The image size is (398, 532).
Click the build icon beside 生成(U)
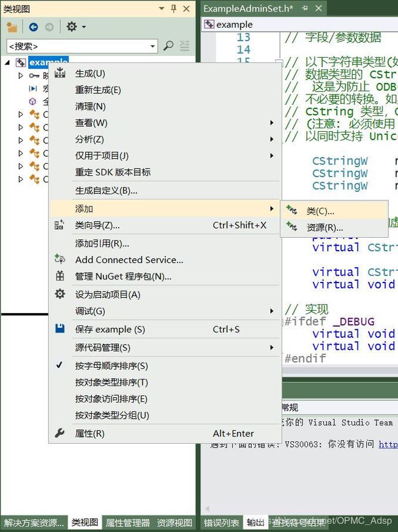59,73
